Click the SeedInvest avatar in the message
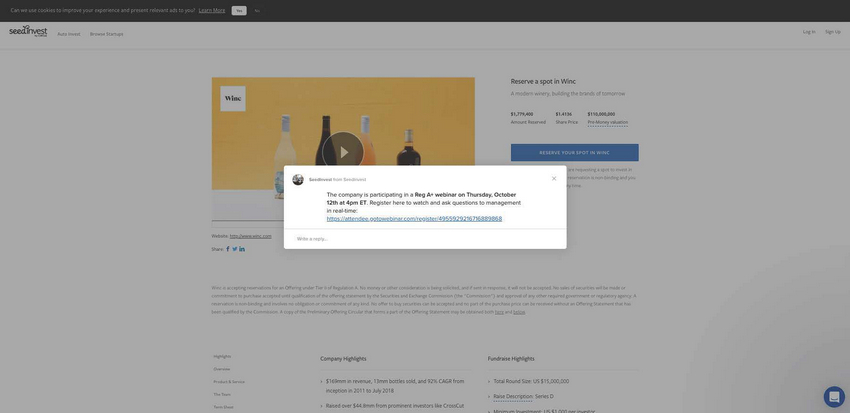Screen dimensions: 850x413 click(298, 180)
